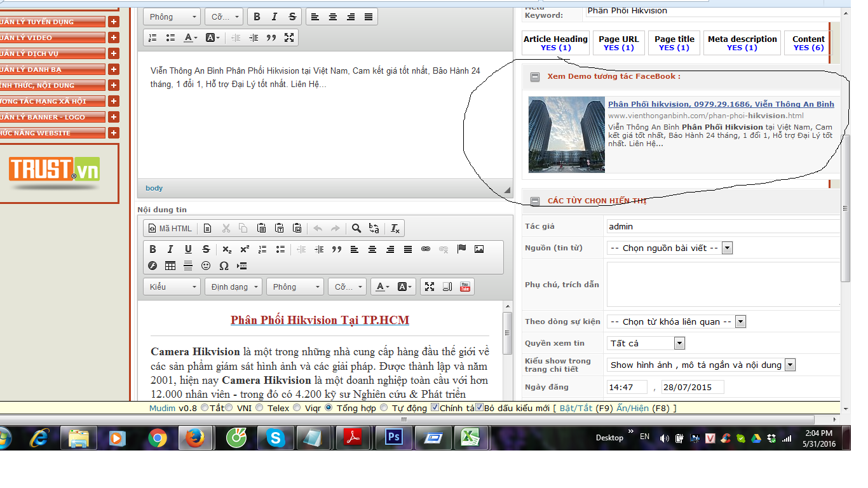Insert a YouTube video
This screenshot has height=488, width=868.
tap(465, 287)
